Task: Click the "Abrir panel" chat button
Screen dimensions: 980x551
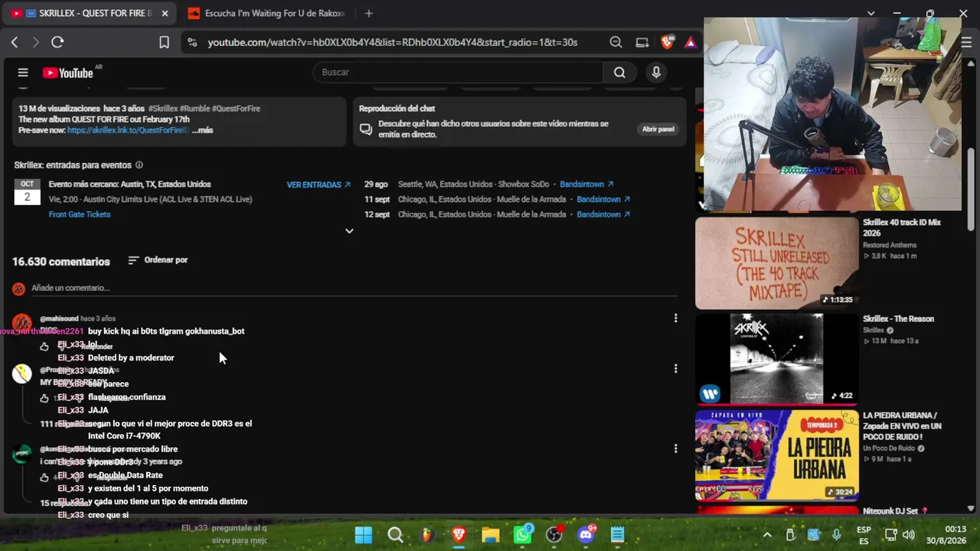Action: tap(658, 129)
